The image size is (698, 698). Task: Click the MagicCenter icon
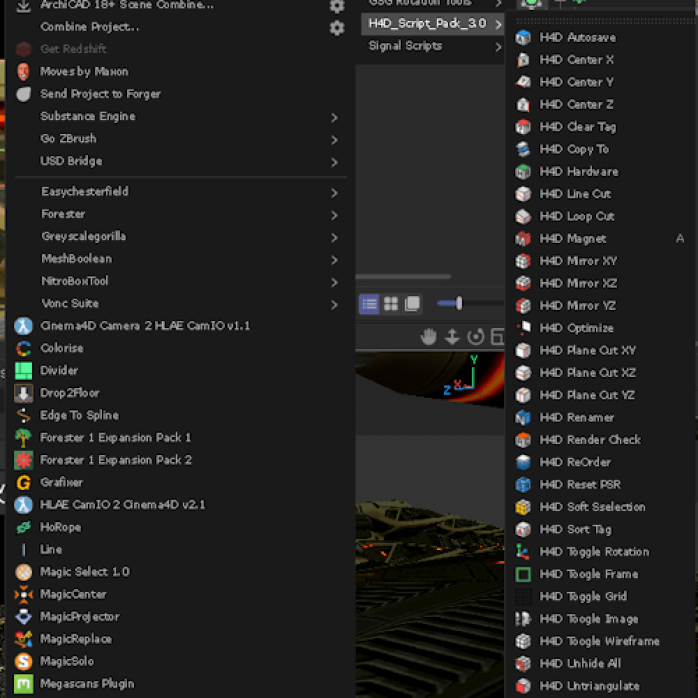click(x=24, y=594)
